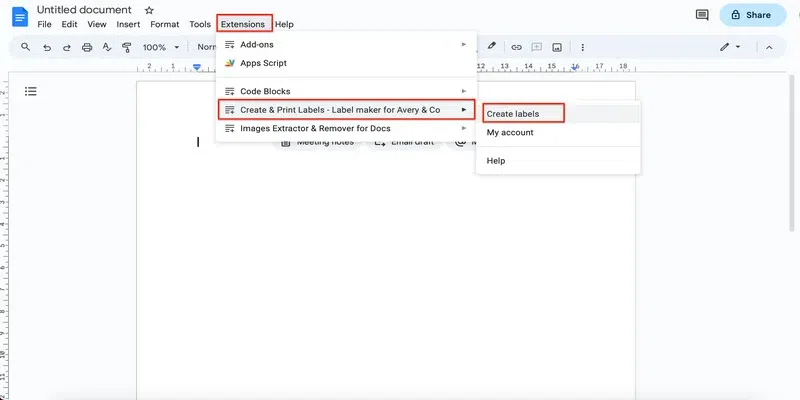Screen dimensions: 800x400
Task: Click the left indent marker on ruler
Action: pos(197,67)
